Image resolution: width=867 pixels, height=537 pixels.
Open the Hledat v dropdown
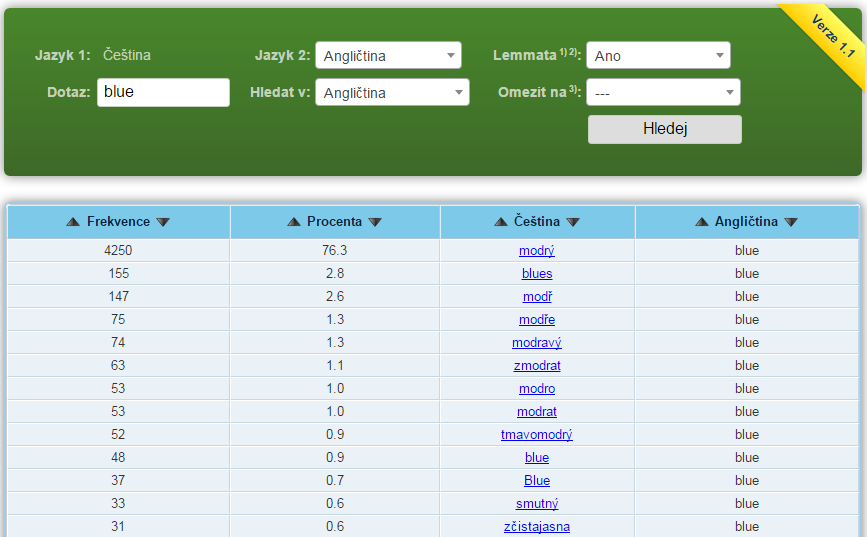tap(391, 93)
